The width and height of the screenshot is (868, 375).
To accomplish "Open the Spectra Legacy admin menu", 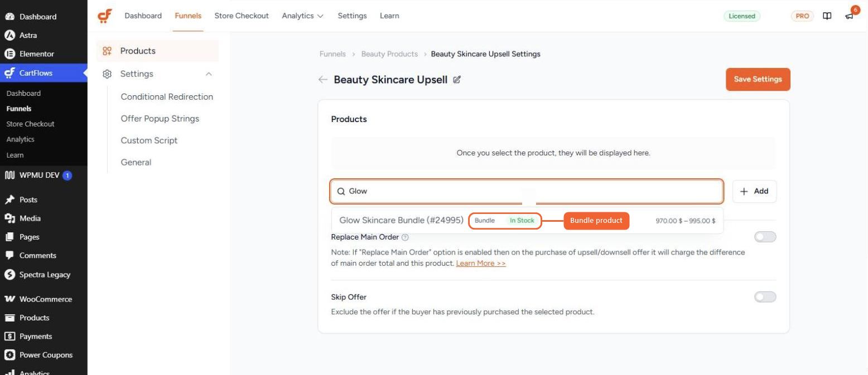I will [x=44, y=275].
